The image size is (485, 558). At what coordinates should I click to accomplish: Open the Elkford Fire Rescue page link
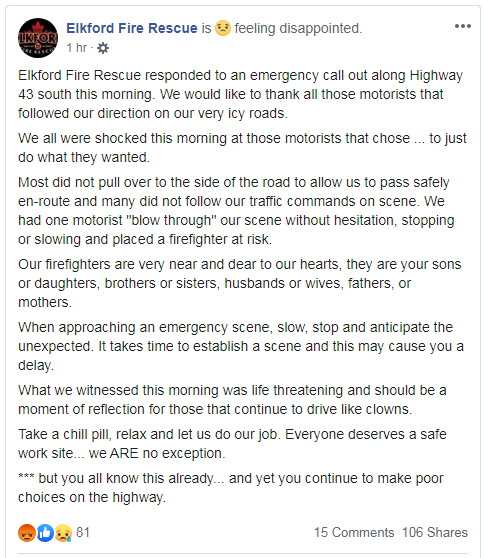[x=132, y=28]
